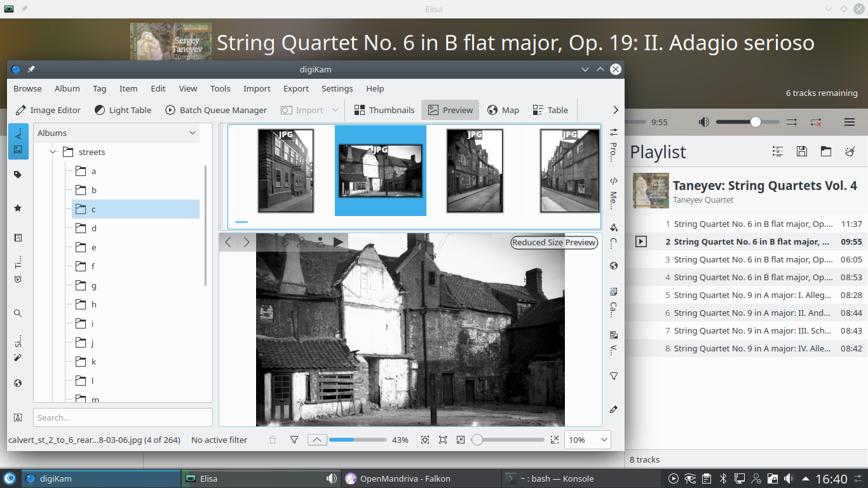Screen dimensions: 868x488
Task: Toggle the Preview view mode
Action: (450, 110)
